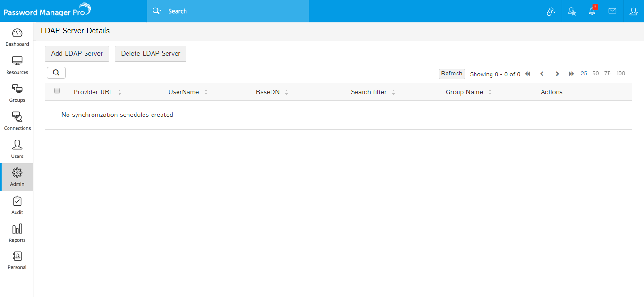
Task: Click the table search magnifier icon
Action: coord(56,73)
